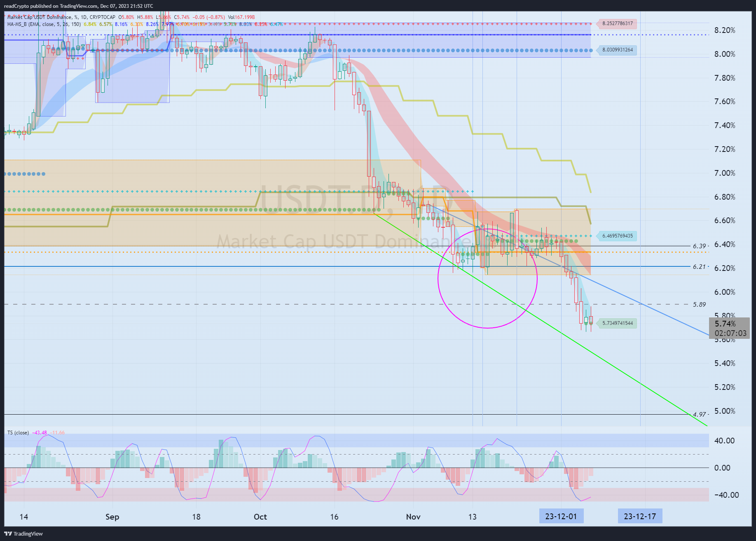This screenshot has width=756, height=541.
Task: Select the Vol 167.199B value
Action: click(241, 17)
